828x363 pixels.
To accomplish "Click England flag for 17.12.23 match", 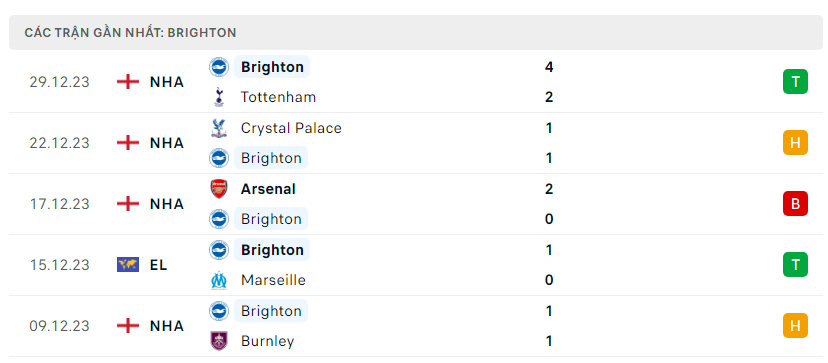I will pos(128,204).
